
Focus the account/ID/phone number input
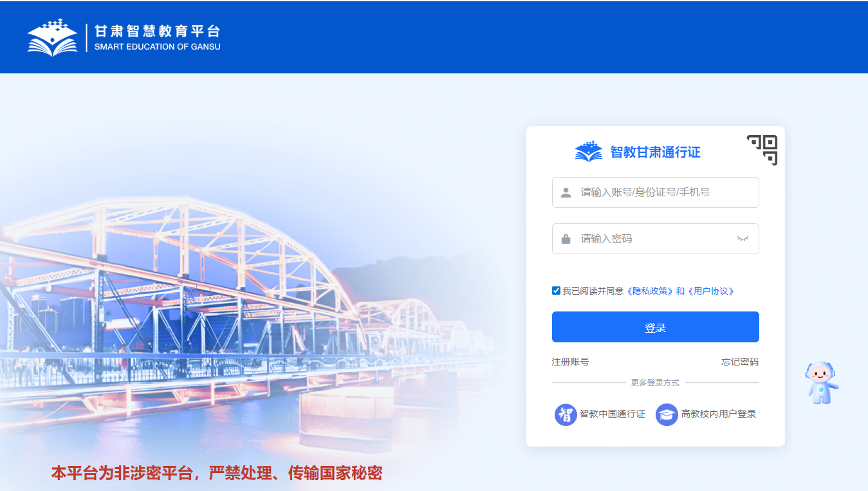pos(656,192)
